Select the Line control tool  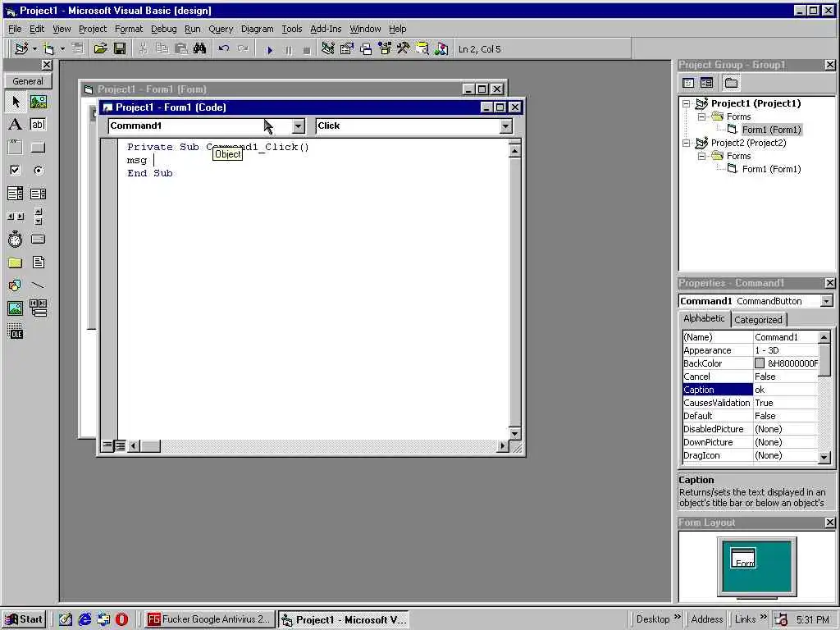coord(38,285)
